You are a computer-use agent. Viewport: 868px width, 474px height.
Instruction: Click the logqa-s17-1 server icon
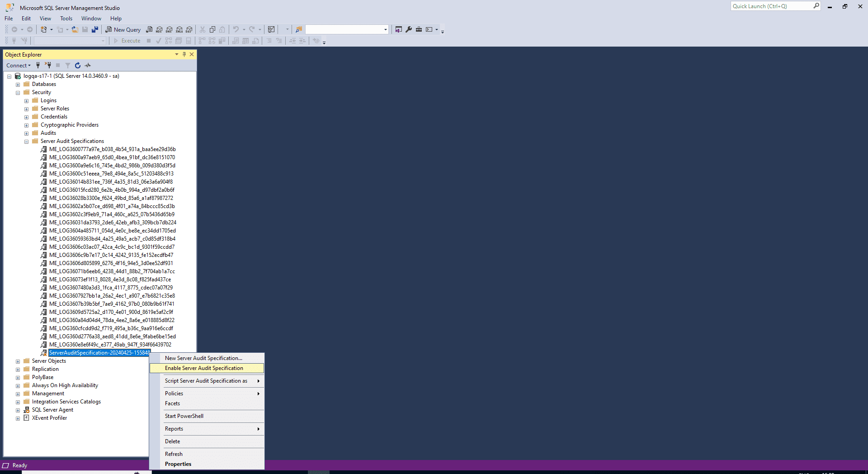click(x=18, y=76)
